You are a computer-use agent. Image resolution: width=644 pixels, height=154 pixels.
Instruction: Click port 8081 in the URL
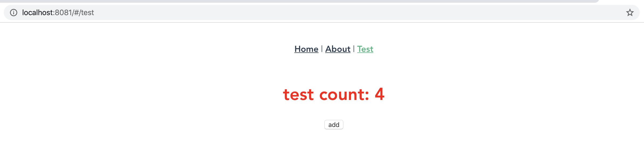(63, 12)
